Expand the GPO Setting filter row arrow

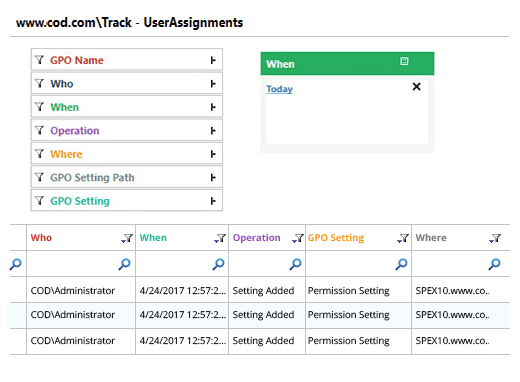click(x=213, y=201)
